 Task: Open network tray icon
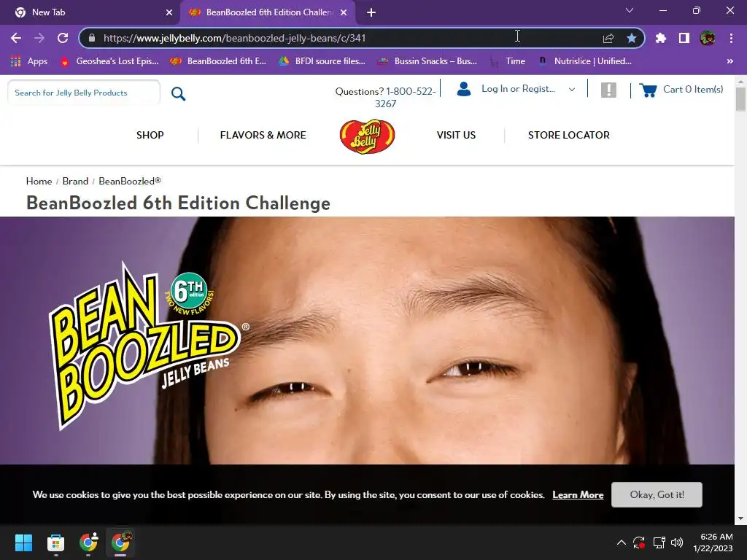click(x=659, y=542)
